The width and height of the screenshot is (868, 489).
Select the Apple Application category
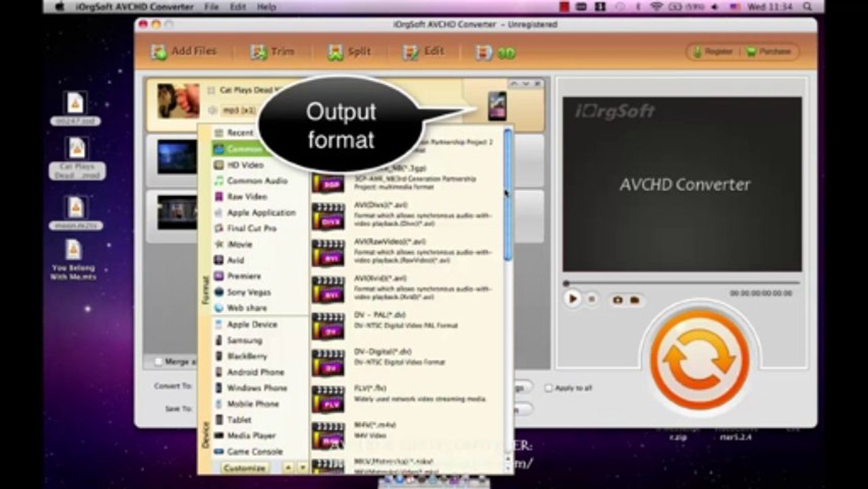click(260, 213)
